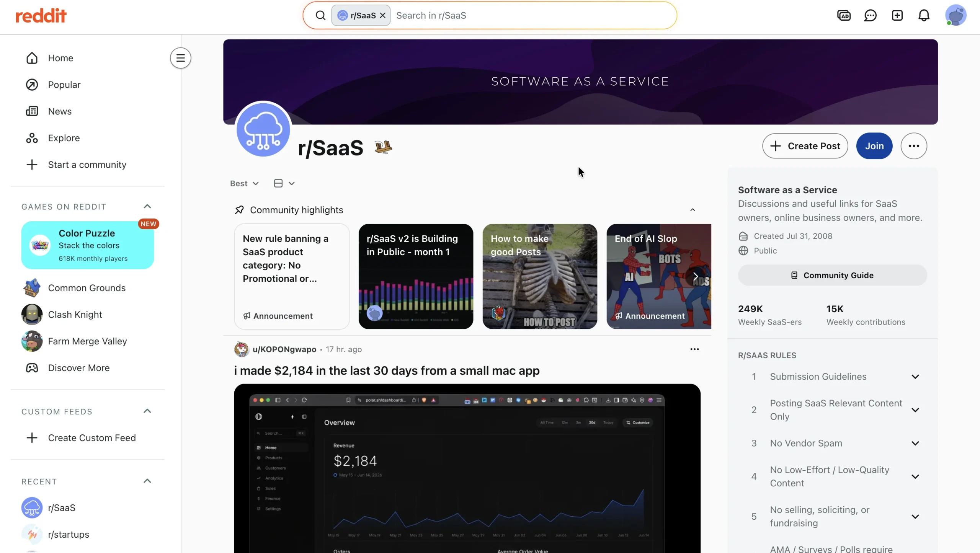Screen dimensions: 980x553
Task: Collapse Community highlights section
Action: (693, 210)
